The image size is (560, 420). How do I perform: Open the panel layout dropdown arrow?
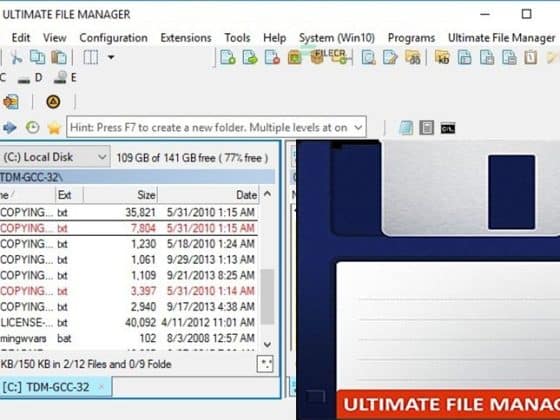click(111, 57)
